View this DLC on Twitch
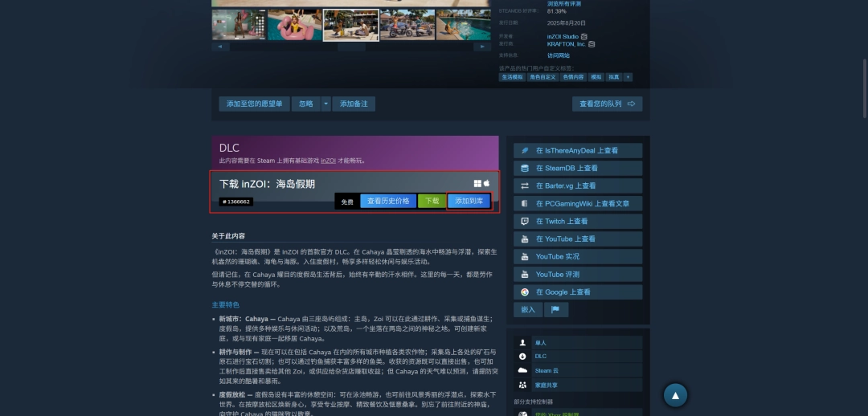 point(578,222)
